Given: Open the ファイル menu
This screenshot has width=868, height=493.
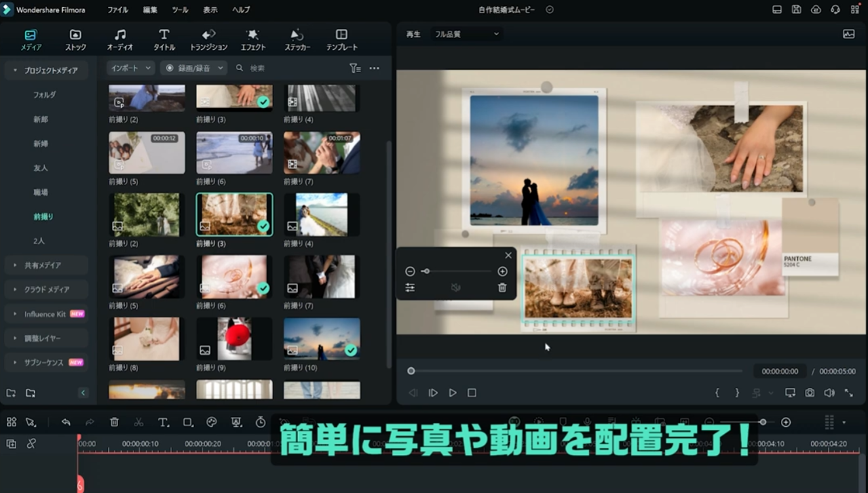Looking at the screenshot, I should [x=118, y=10].
